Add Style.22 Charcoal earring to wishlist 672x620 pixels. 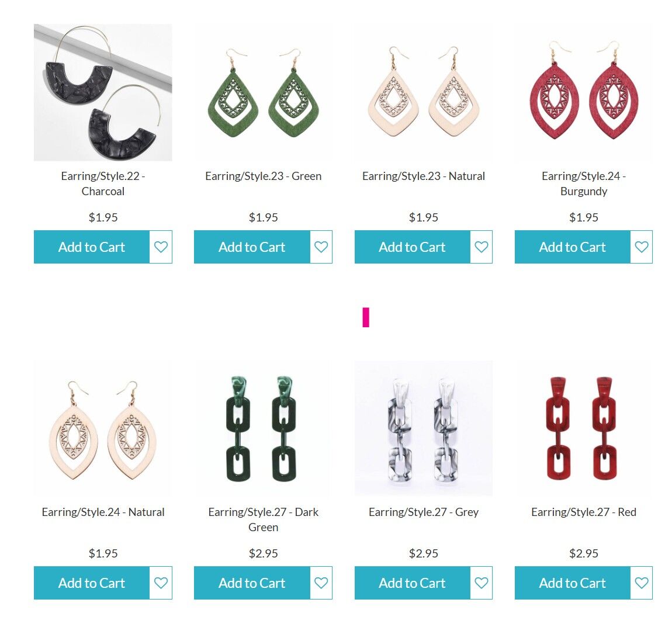point(161,247)
